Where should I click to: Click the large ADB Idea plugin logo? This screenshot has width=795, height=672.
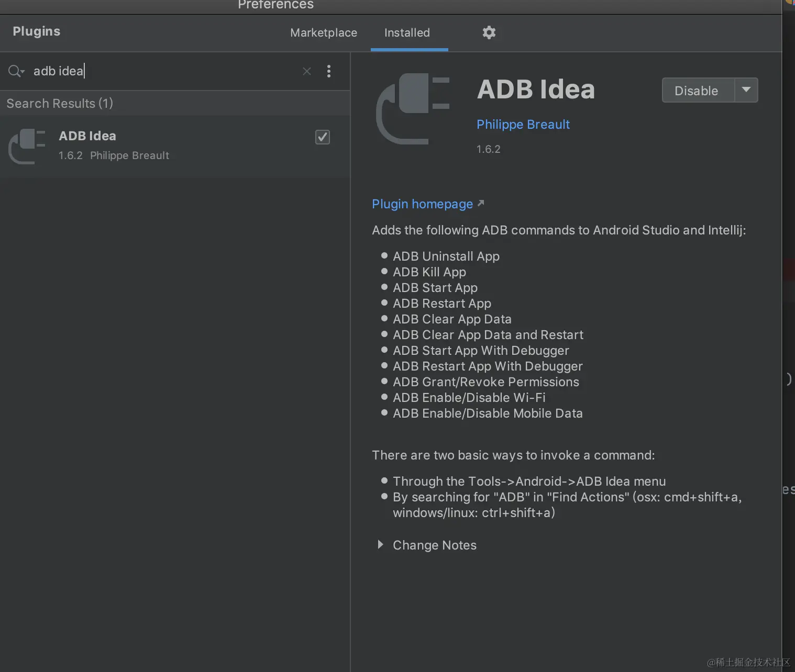coord(413,109)
